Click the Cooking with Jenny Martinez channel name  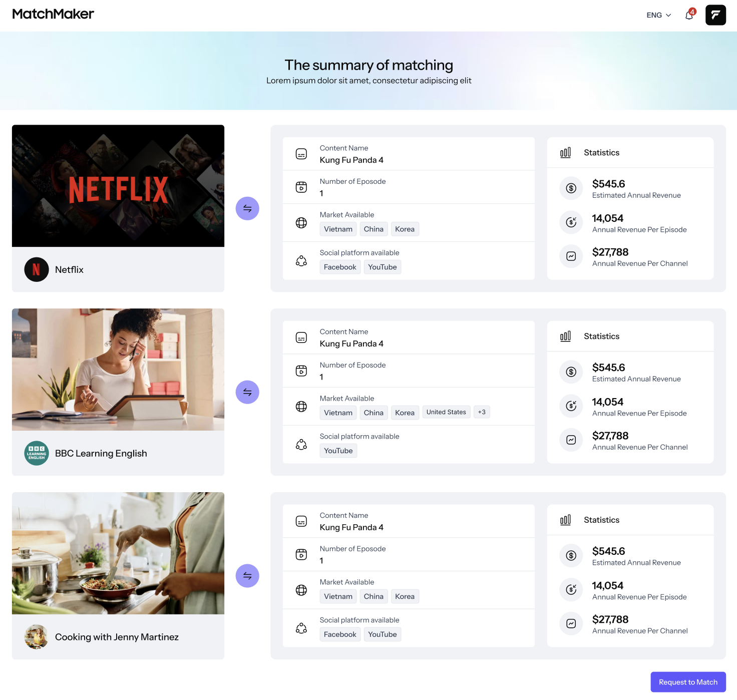click(117, 637)
